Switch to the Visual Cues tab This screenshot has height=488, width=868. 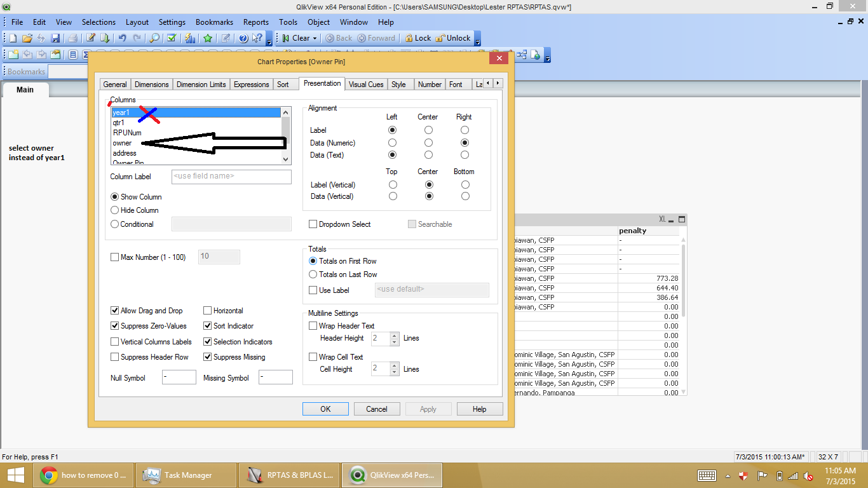click(x=366, y=85)
